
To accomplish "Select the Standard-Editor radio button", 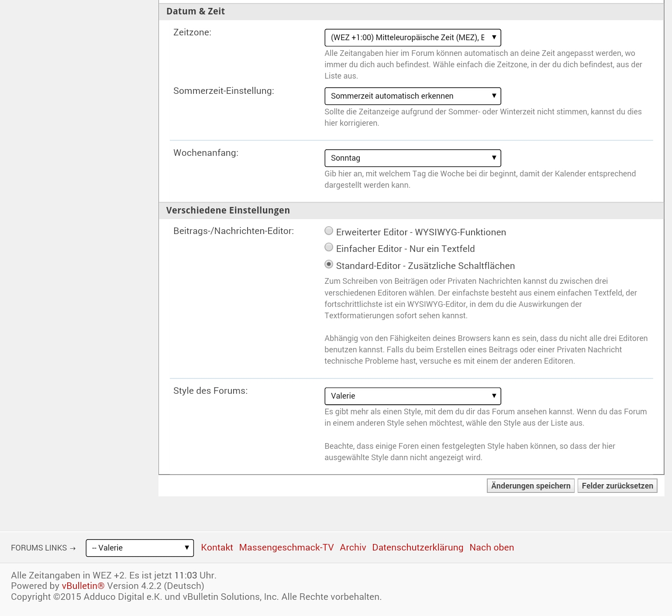I will [x=329, y=265].
